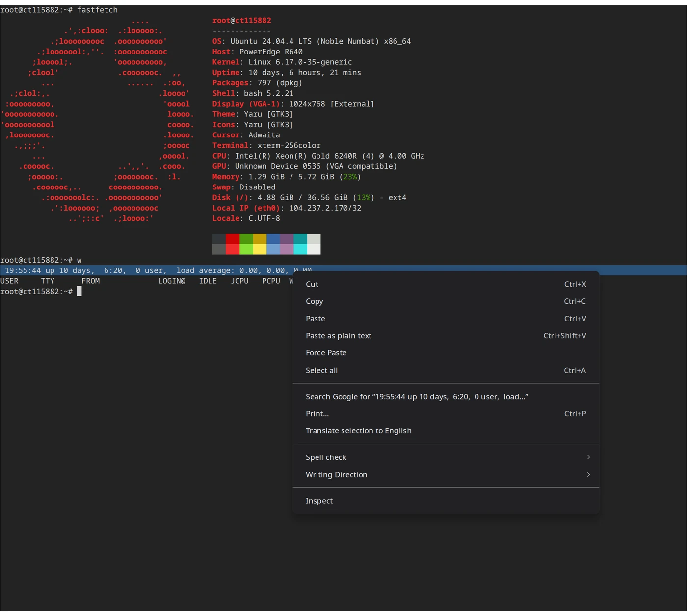Image resolution: width=687 pixels, height=616 pixels.
Task: Click the 'fastfetch' command text
Action: 97,10
